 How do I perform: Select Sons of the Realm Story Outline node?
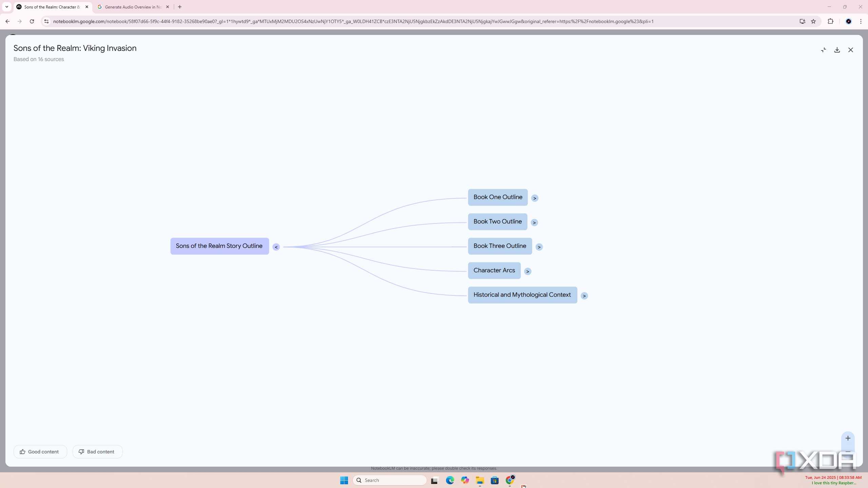pyautogui.click(x=219, y=246)
